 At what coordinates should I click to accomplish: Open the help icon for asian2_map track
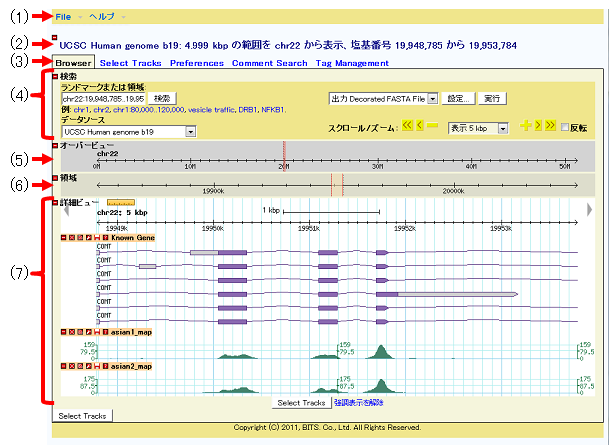click(105, 366)
